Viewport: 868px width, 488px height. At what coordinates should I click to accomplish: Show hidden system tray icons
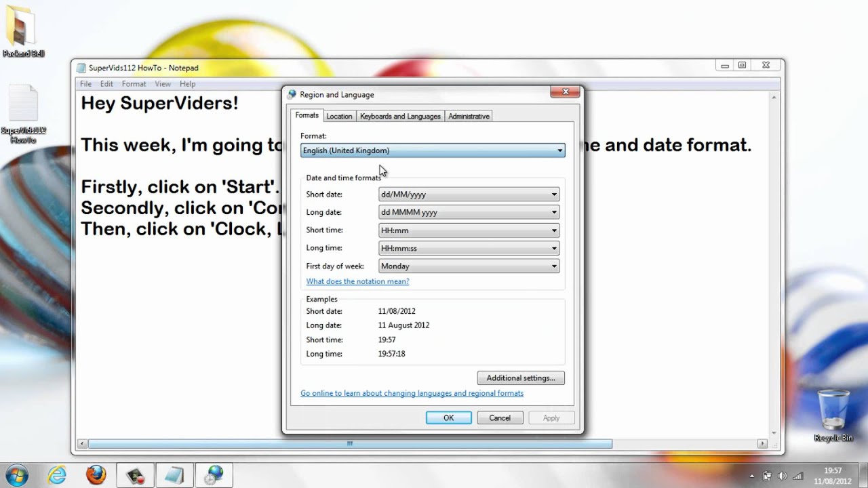point(752,476)
